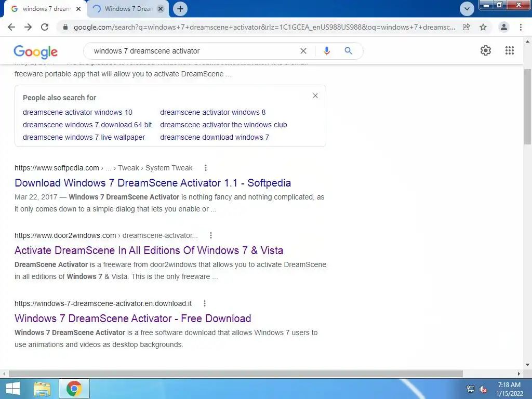
Task: Open Activate DreamScene In All Editions result
Action: pyautogui.click(x=149, y=250)
